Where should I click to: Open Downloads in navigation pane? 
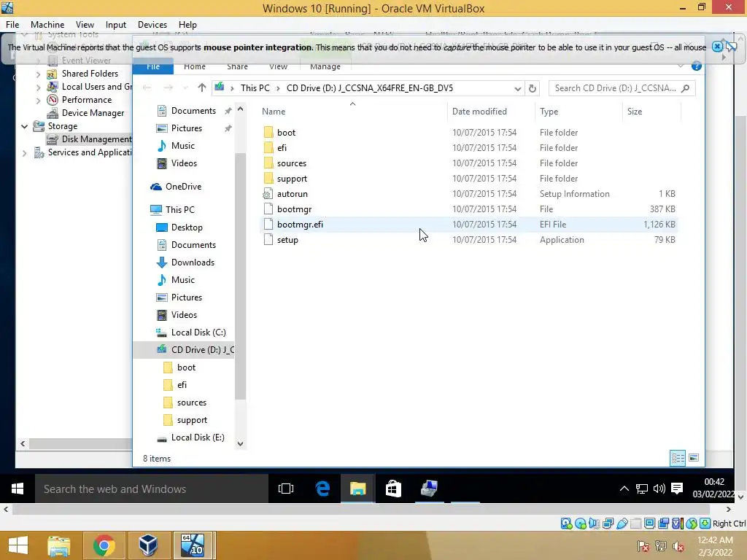coord(193,262)
